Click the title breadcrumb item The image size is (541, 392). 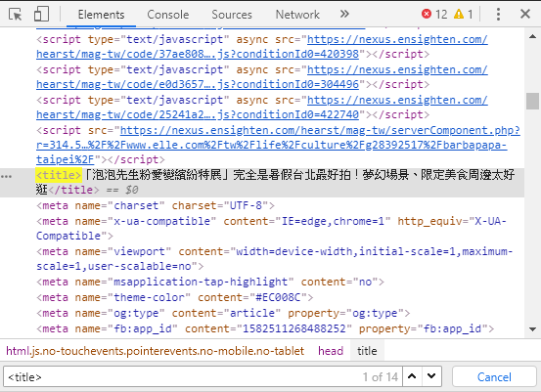[x=367, y=351]
